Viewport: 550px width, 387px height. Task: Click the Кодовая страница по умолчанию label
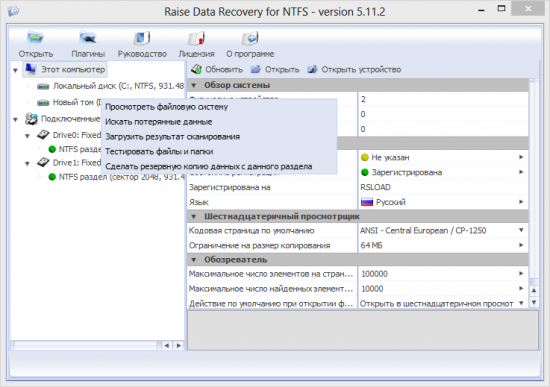click(x=251, y=231)
